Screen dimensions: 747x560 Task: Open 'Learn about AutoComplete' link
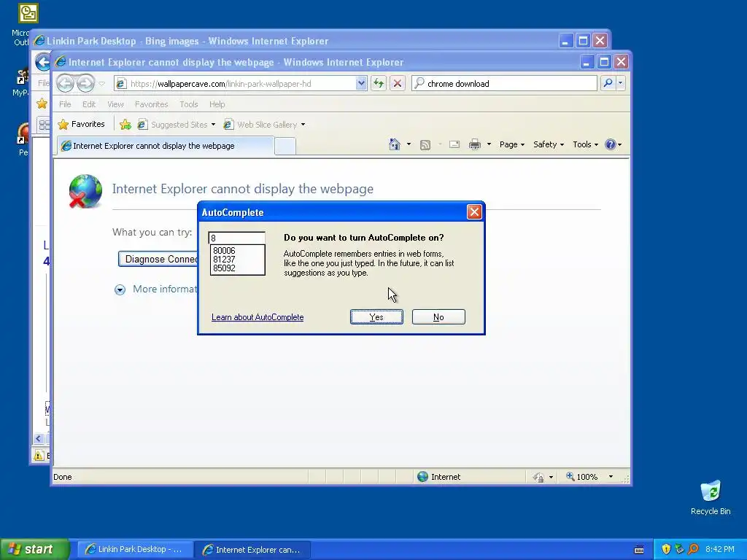[258, 317]
